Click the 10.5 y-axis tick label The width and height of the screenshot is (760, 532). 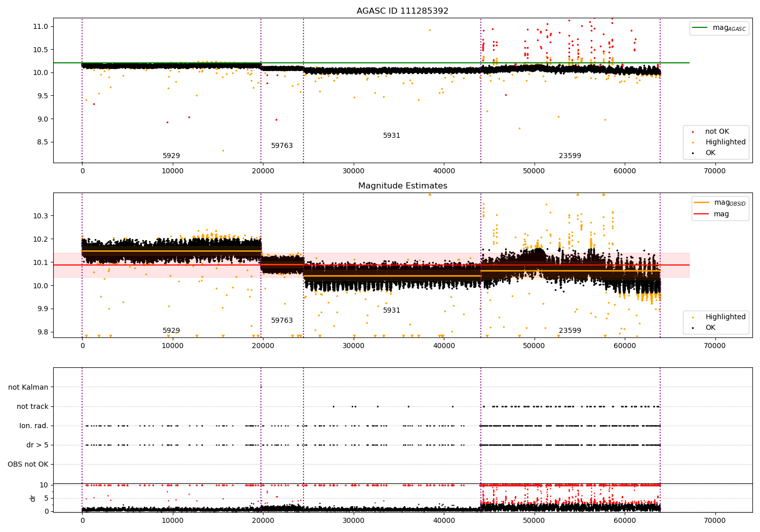point(42,50)
